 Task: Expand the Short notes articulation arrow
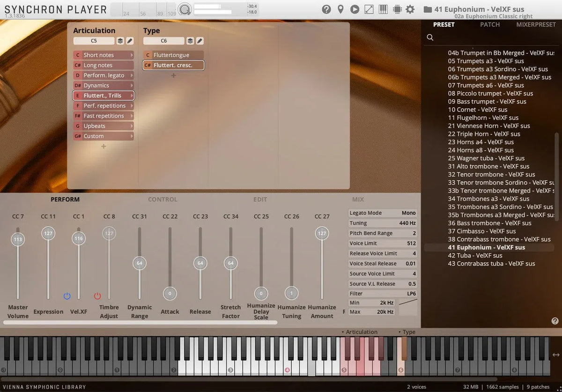132,55
